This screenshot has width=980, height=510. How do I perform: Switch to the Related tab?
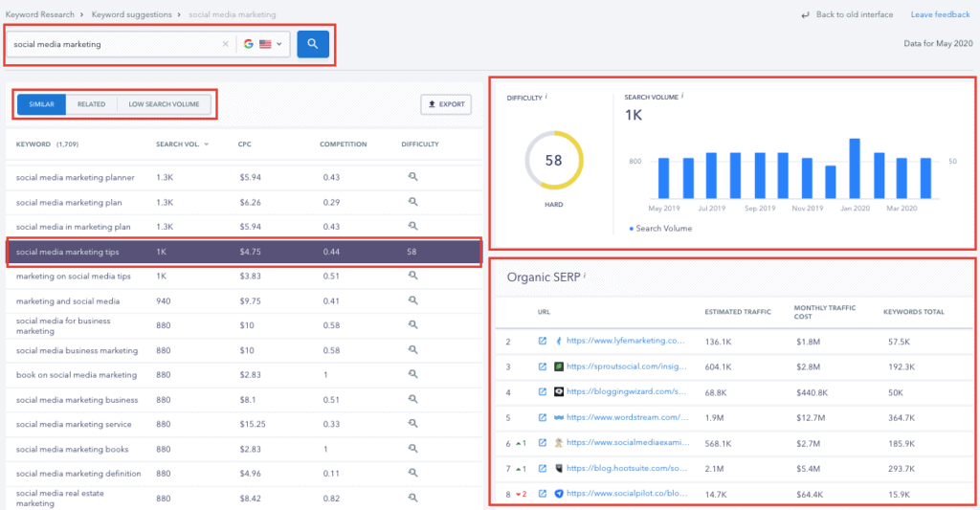[x=92, y=103]
